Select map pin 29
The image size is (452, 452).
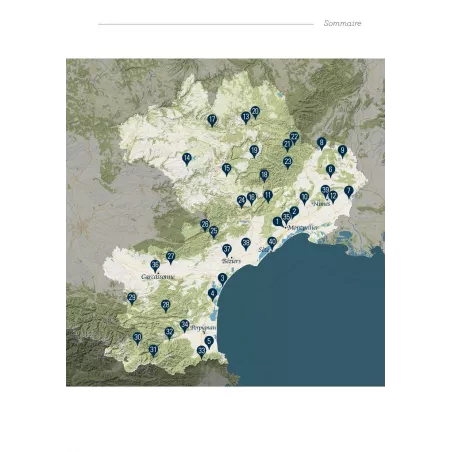click(132, 298)
